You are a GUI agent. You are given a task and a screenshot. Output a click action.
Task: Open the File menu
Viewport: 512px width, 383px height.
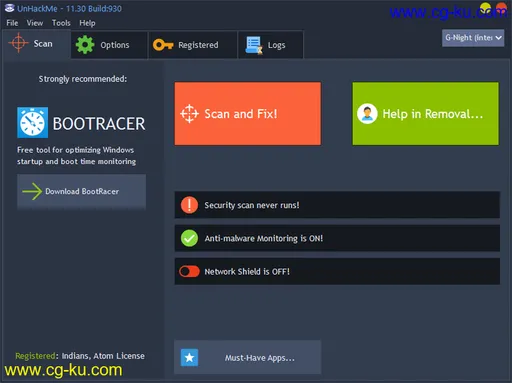tap(12, 23)
